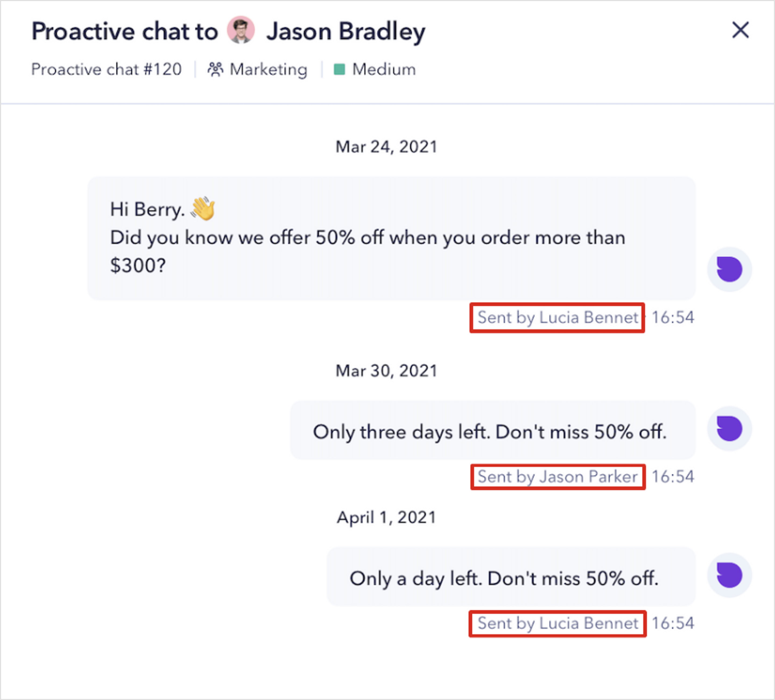This screenshot has height=700, width=775.
Task: Open the Jason Bradley contact name
Action: [346, 31]
